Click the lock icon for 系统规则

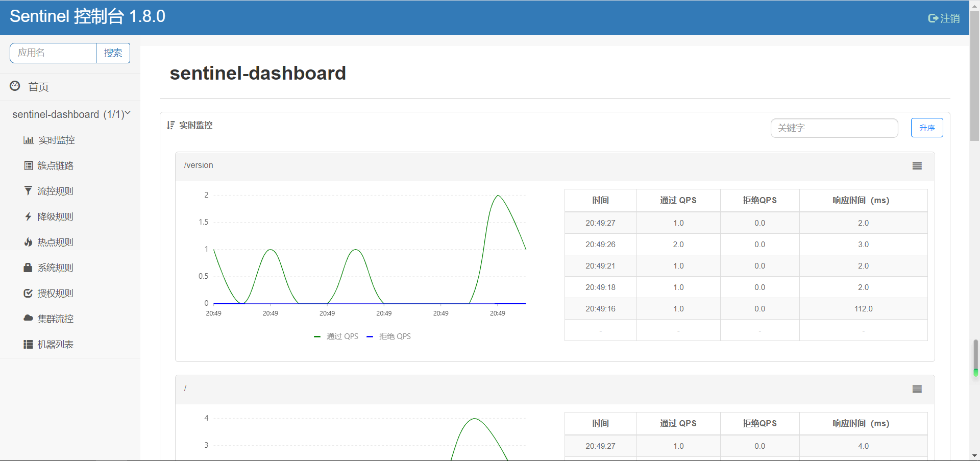pos(28,268)
